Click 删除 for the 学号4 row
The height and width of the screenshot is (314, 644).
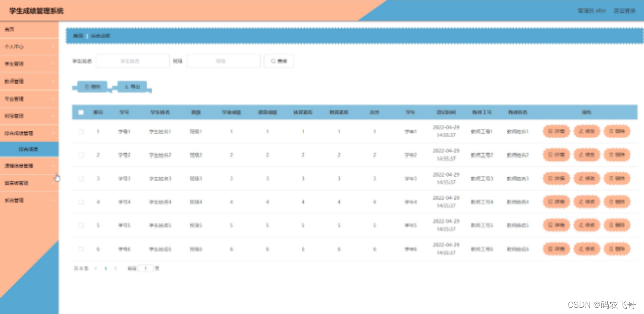click(617, 202)
